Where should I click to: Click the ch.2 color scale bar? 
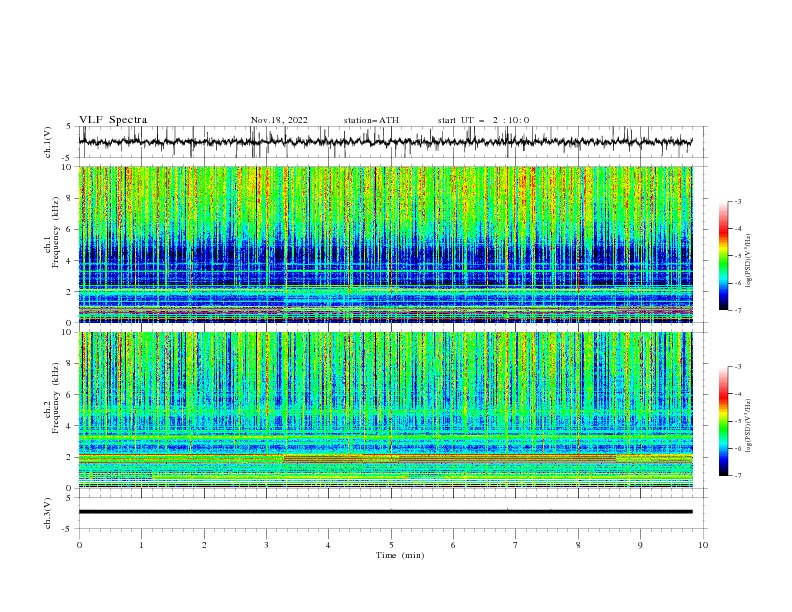click(724, 421)
